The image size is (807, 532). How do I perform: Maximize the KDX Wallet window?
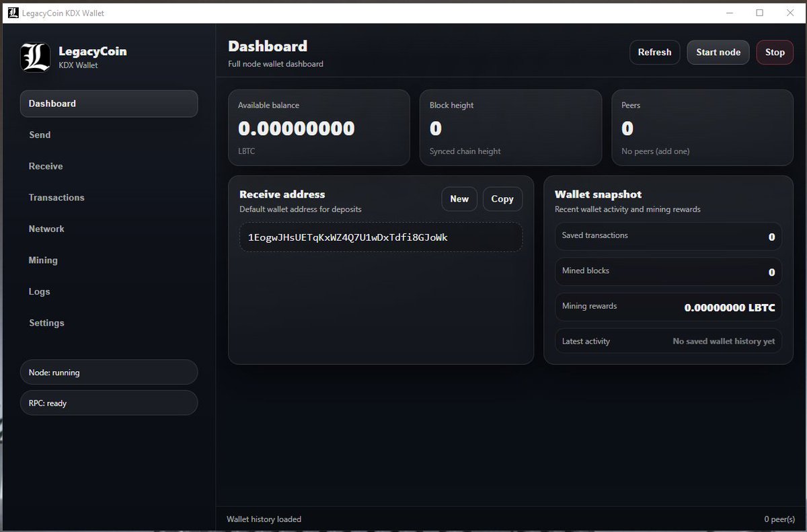[x=760, y=13]
